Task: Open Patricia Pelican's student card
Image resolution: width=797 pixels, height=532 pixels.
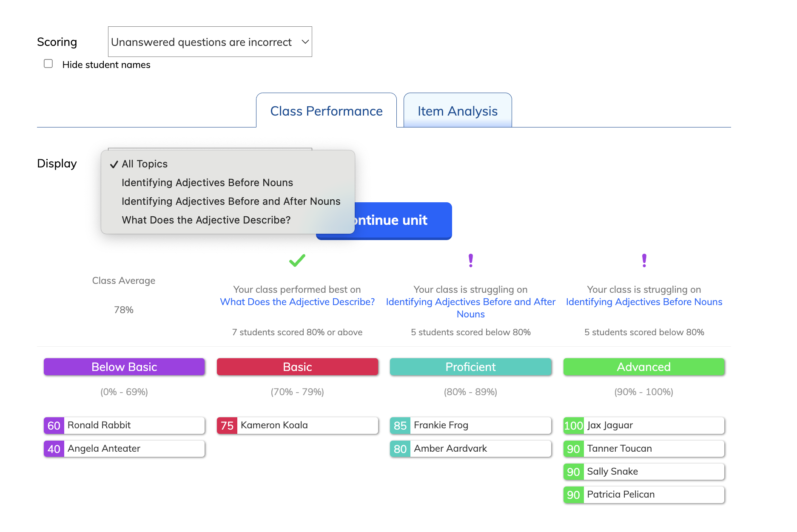Action: (644, 495)
